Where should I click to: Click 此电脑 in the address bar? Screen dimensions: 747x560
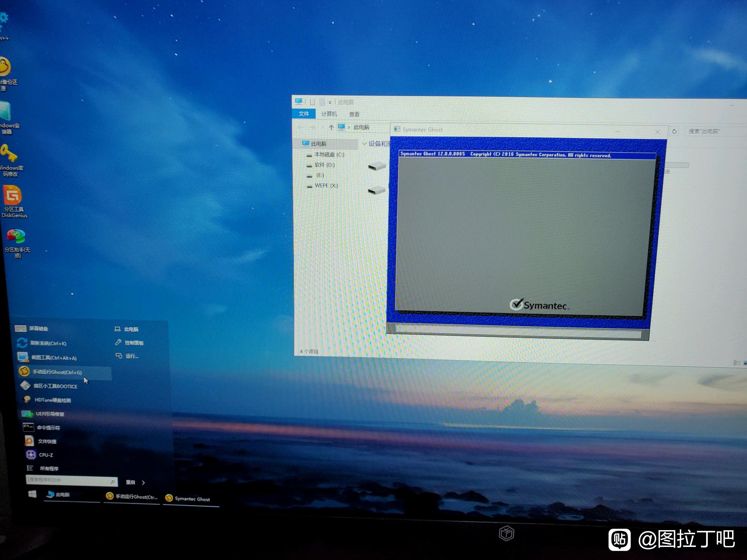tap(361, 127)
